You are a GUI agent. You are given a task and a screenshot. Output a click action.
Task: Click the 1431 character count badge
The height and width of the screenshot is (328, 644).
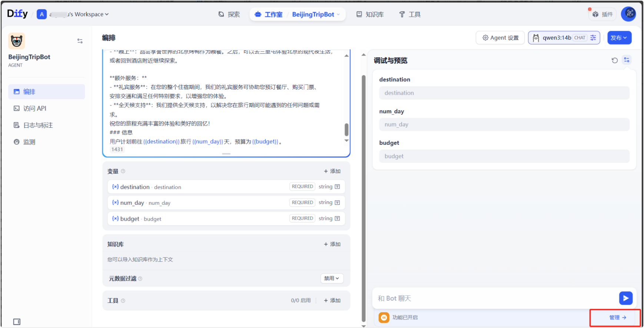pos(117,150)
